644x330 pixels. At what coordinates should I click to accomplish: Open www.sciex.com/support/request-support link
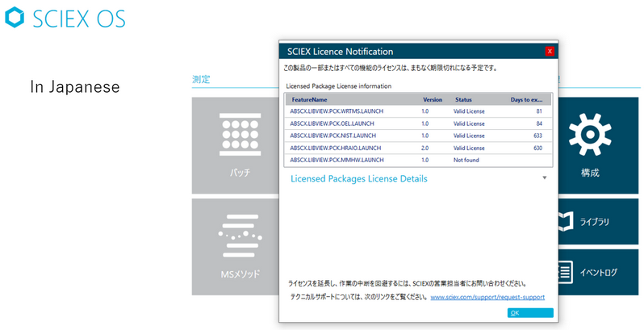click(487, 297)
